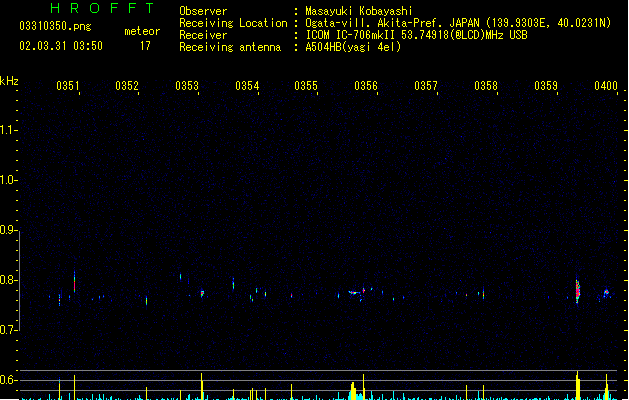Click the 0352 time marker

pyautogui.click(x=127, y=86)
